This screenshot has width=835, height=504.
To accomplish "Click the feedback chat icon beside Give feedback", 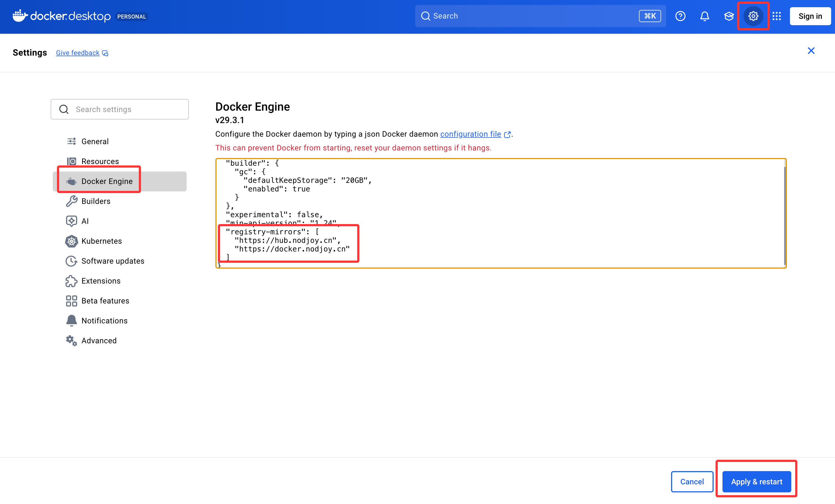I will [x=105, y=53].
